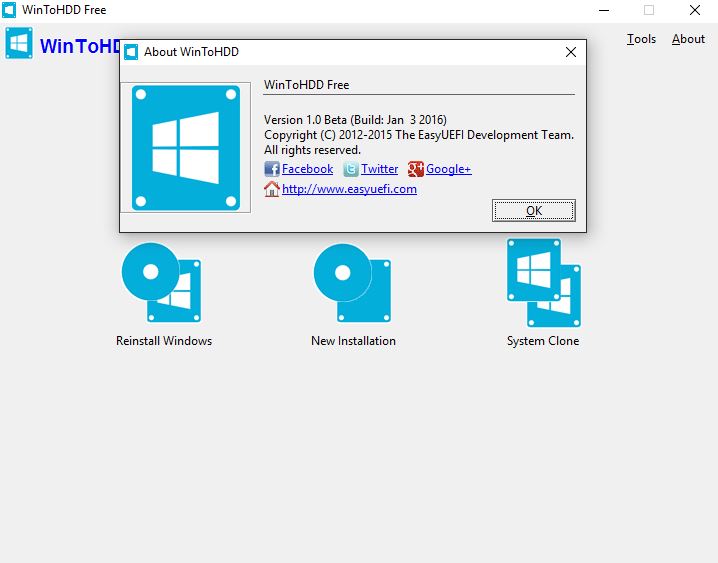Click the small icon in About dialog title bar
The image size is (718, 563).
click(x=131, y=52)
